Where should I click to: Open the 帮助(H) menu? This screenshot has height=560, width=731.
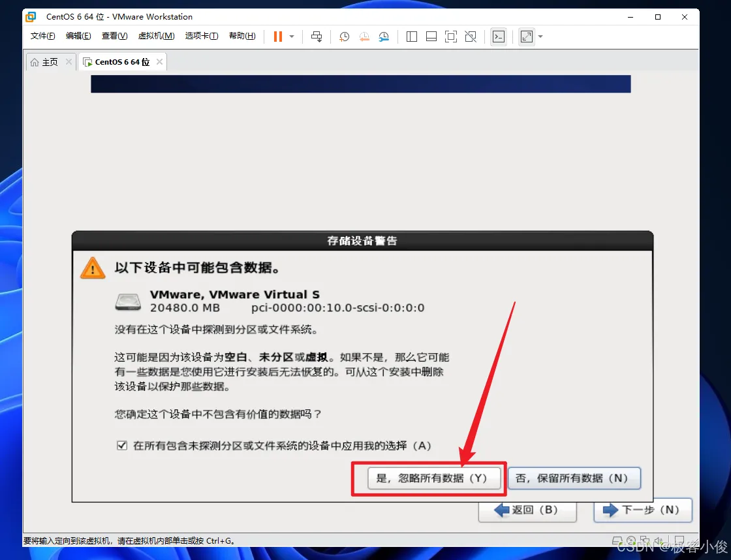pyautogui.click(x=242, y=36)
